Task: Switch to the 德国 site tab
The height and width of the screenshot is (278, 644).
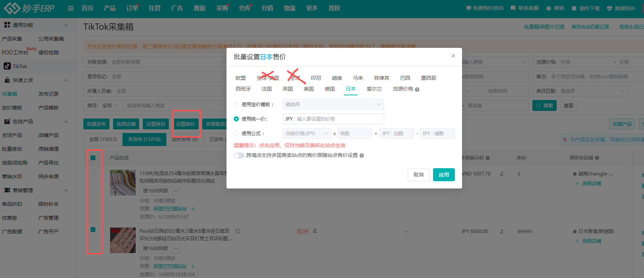Action: tap(330, 89)
